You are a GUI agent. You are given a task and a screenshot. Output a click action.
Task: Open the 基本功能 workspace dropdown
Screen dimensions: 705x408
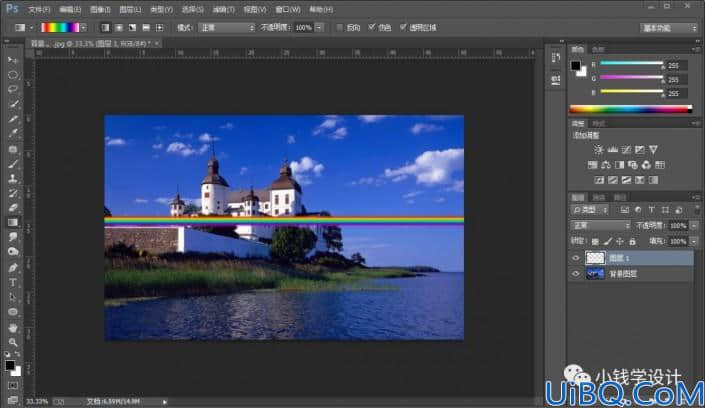tap(669, 28)
